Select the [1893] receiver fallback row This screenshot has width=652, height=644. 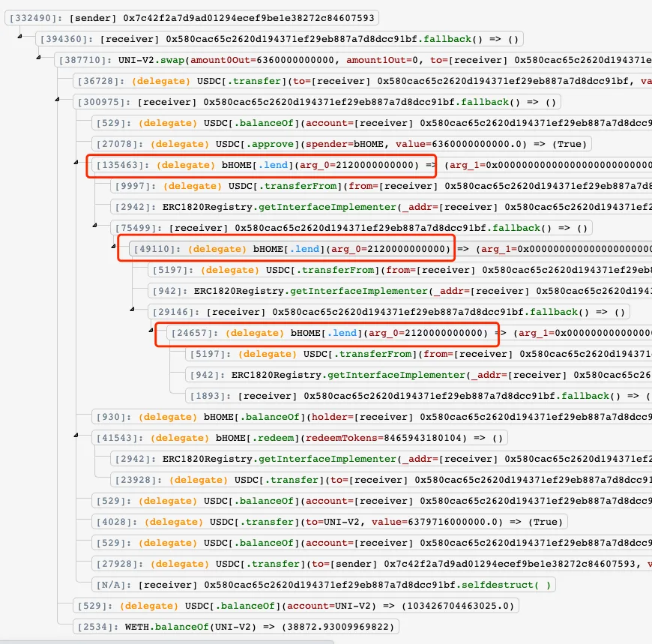pos(419,396)
